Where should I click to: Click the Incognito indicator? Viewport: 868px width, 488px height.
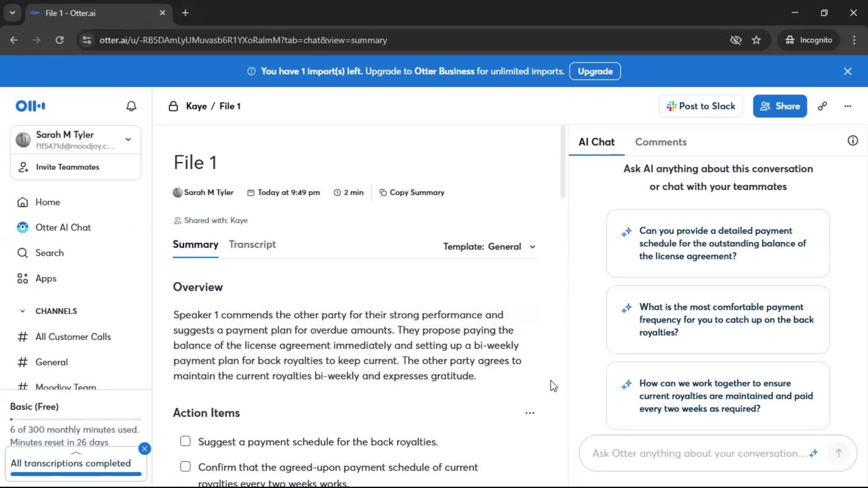coord(809,40)
